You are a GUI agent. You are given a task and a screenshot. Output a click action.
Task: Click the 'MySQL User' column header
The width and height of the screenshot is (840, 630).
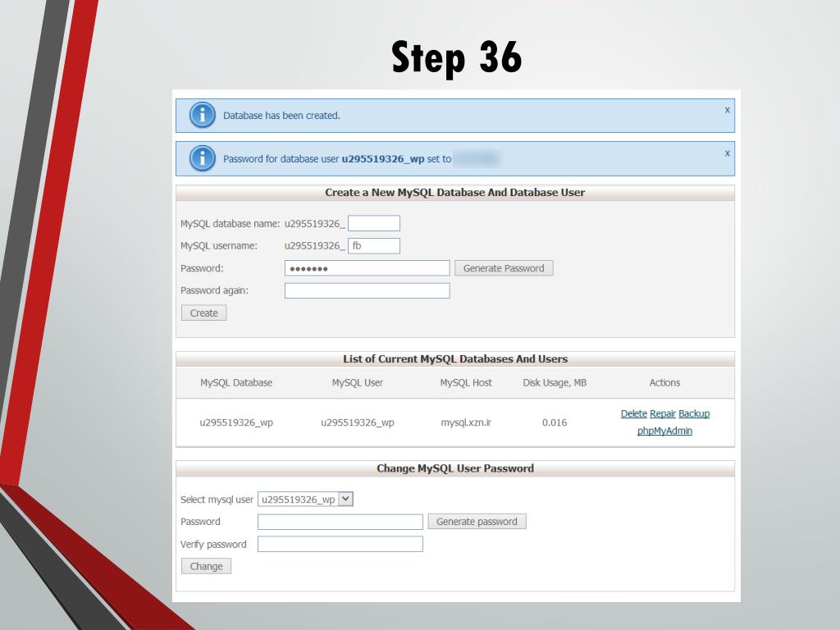pyautogui.click(x=358, y=382)
